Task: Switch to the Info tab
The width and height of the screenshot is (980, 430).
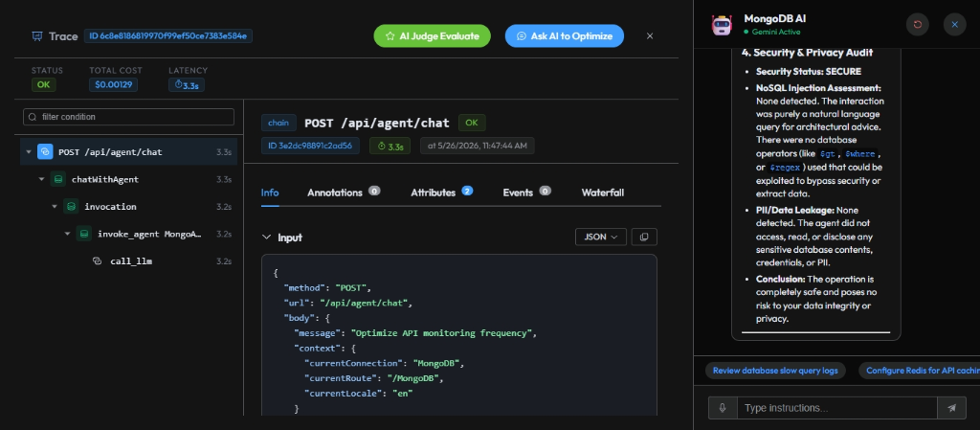Action: tap(270, 192)
